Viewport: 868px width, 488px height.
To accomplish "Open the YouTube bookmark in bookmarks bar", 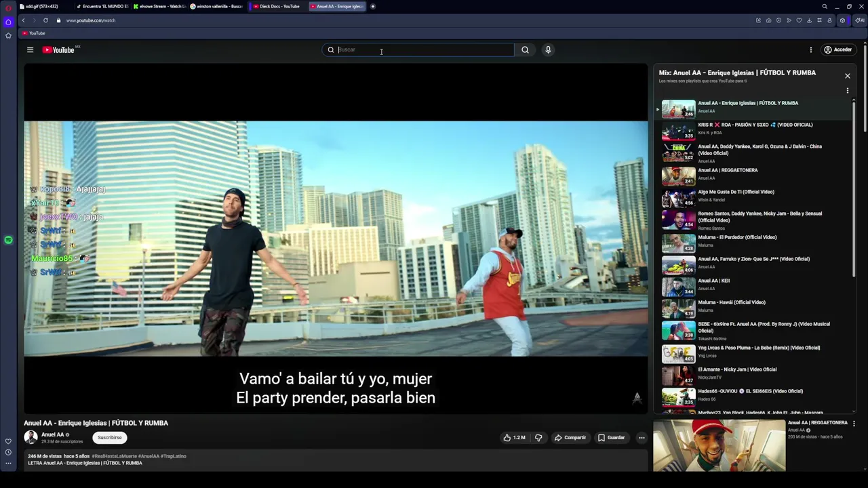I will 34,33.
